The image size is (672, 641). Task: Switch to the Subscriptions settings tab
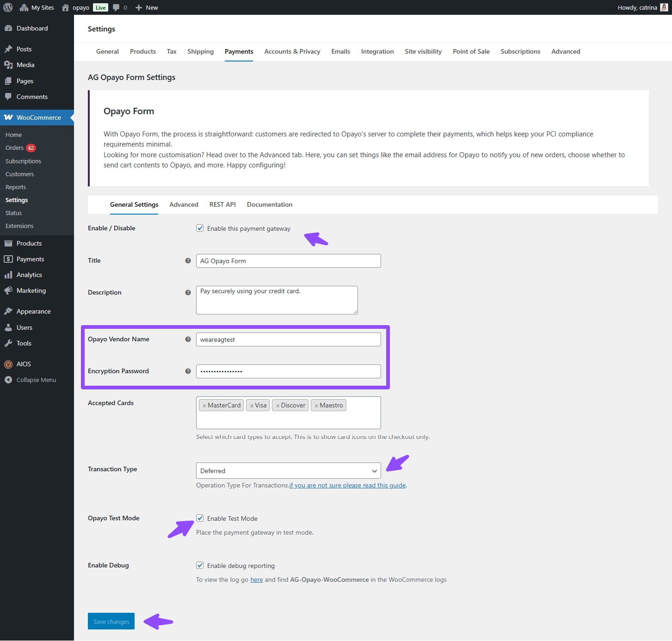pyautogui.click(x=520, y=51)
